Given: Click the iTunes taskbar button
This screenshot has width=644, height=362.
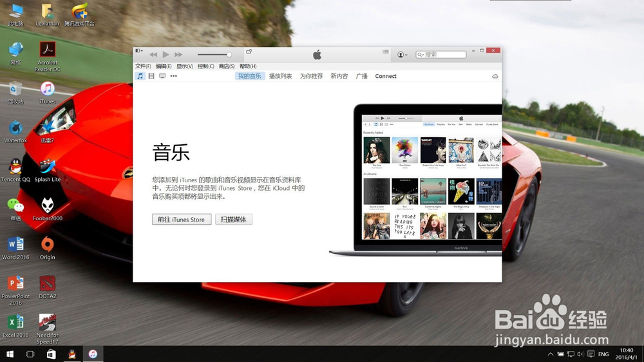Looking at the screenshot, I should tap(93, 354).
